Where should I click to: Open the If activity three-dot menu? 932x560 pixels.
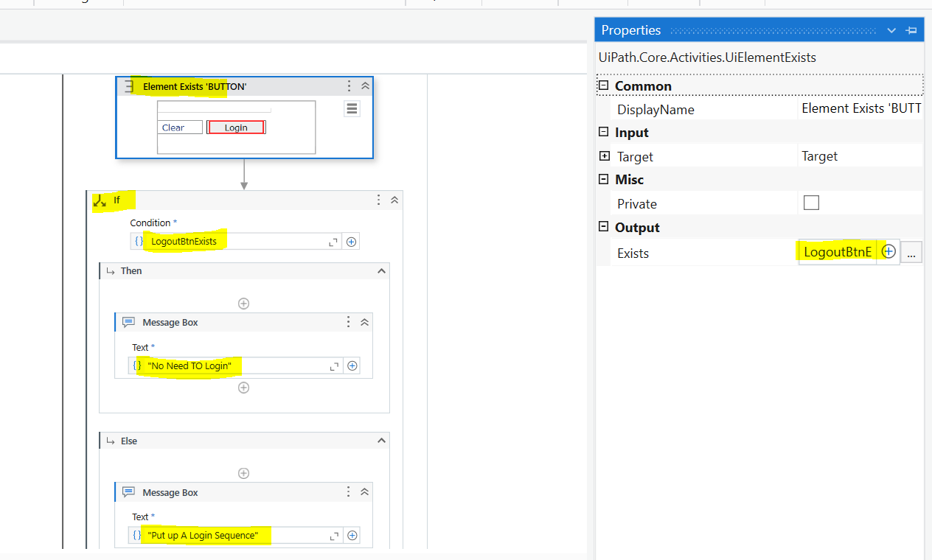[x=379, y=200]
